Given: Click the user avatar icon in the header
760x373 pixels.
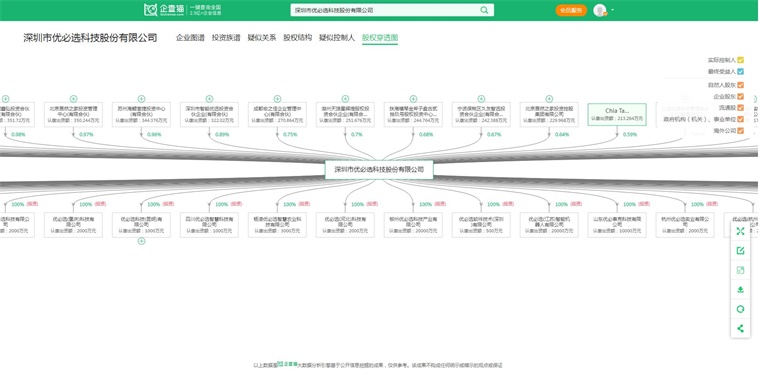Looking at the screenshot, I should click(600, 10).
